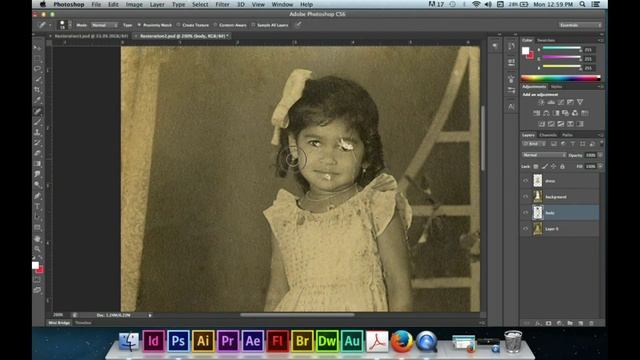Open the tool preset picker arrow
Image resolution: width=640 pixels, height=360 pixels.
[x=50, y=25]
